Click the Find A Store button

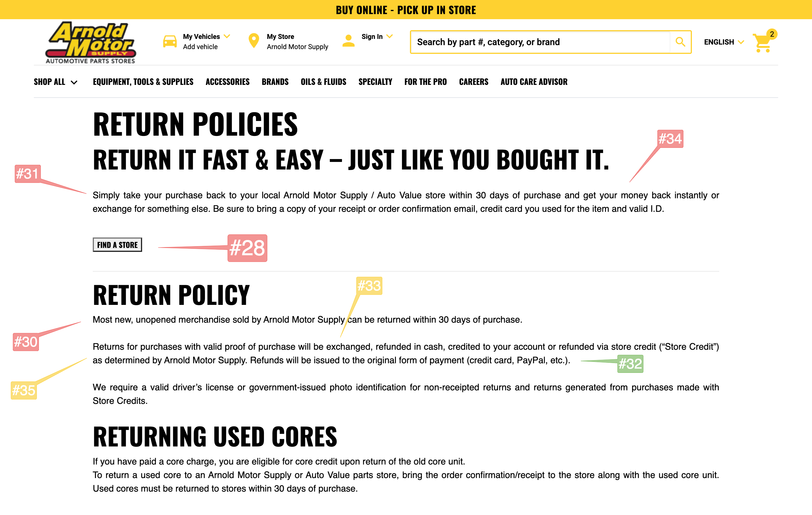click(117, 245)
